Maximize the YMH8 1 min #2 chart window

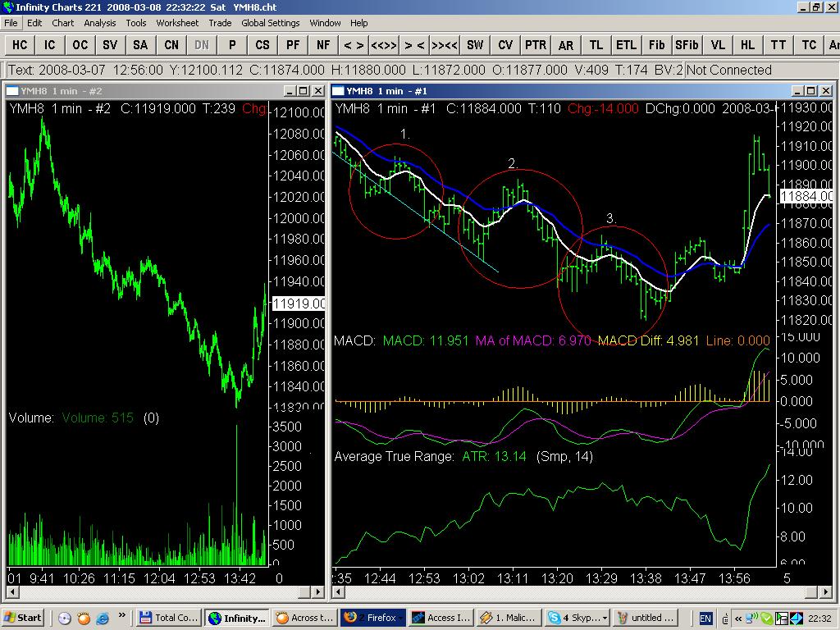click(x=303, y=91)
